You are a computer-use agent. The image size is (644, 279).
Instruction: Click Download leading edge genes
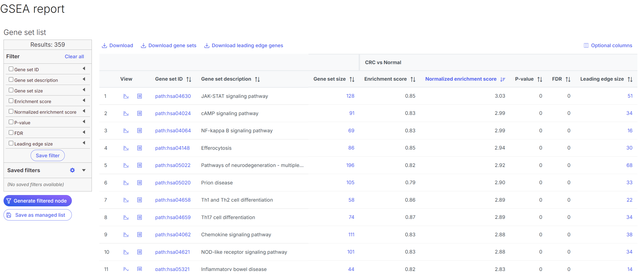click(x=244, y=46)
